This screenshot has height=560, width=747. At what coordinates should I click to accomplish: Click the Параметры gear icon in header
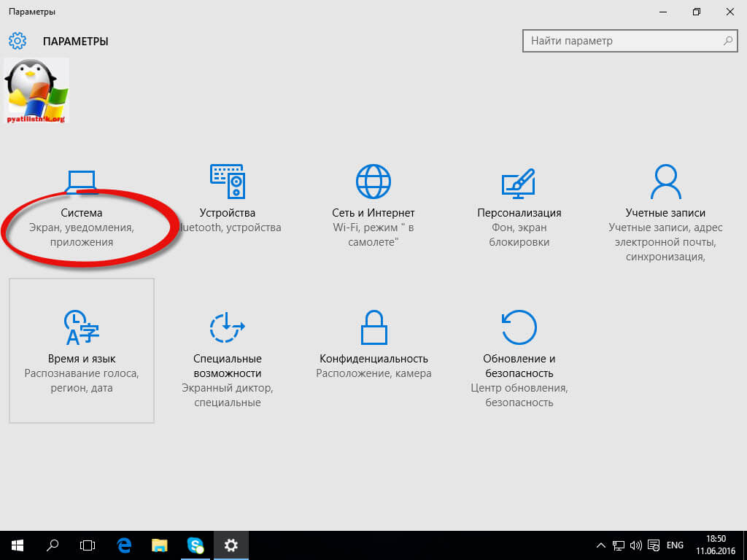[18, 41]
